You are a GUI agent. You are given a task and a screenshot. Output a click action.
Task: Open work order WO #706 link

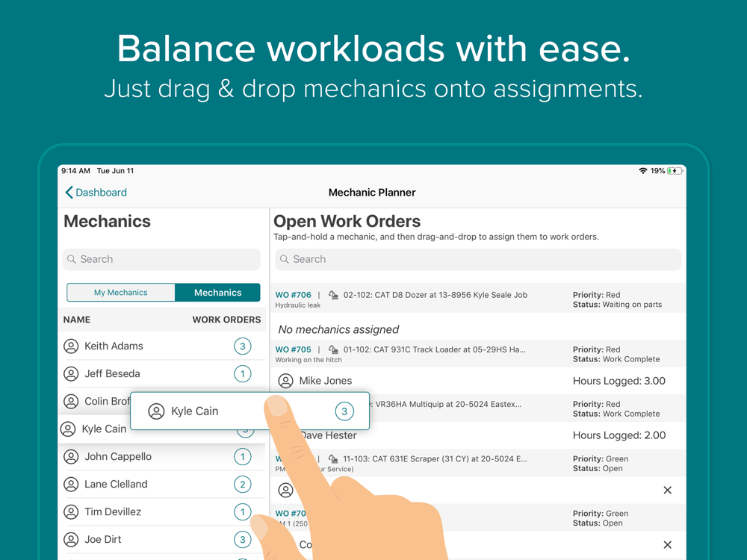293,295
